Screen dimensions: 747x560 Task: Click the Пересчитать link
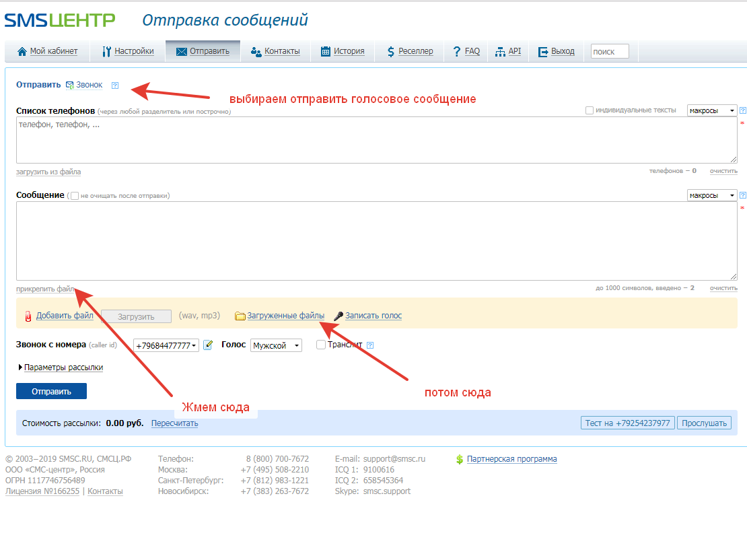(x=174, y=423)
